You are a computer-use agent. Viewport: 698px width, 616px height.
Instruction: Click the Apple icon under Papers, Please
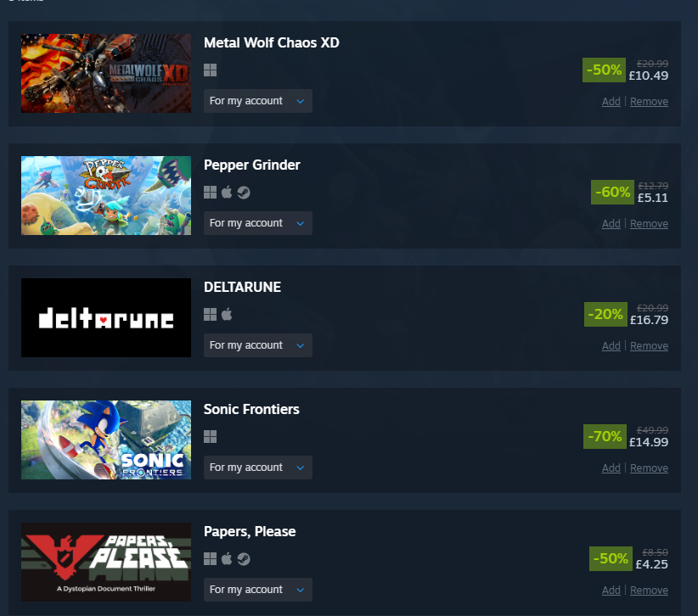tap(227, 558)
